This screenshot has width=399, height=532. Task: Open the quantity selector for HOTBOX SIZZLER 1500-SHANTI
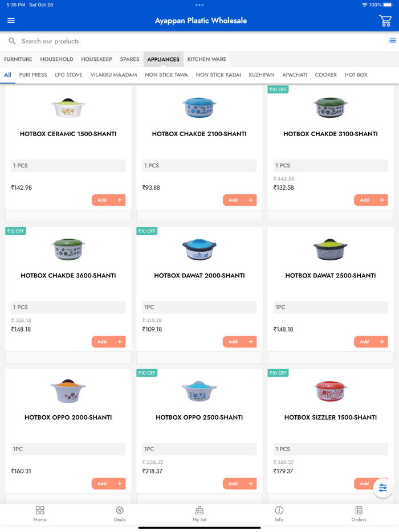[330, 449]
